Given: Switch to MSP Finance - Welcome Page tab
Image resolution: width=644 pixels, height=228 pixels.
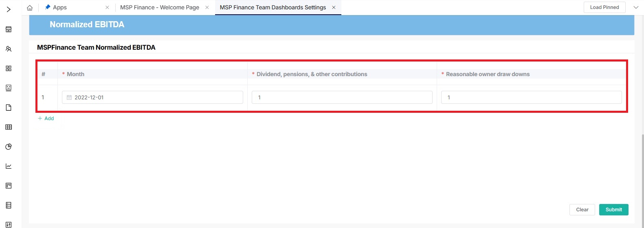Looking at the screenshot, I should pyautogui.click(x=159, y=7).
